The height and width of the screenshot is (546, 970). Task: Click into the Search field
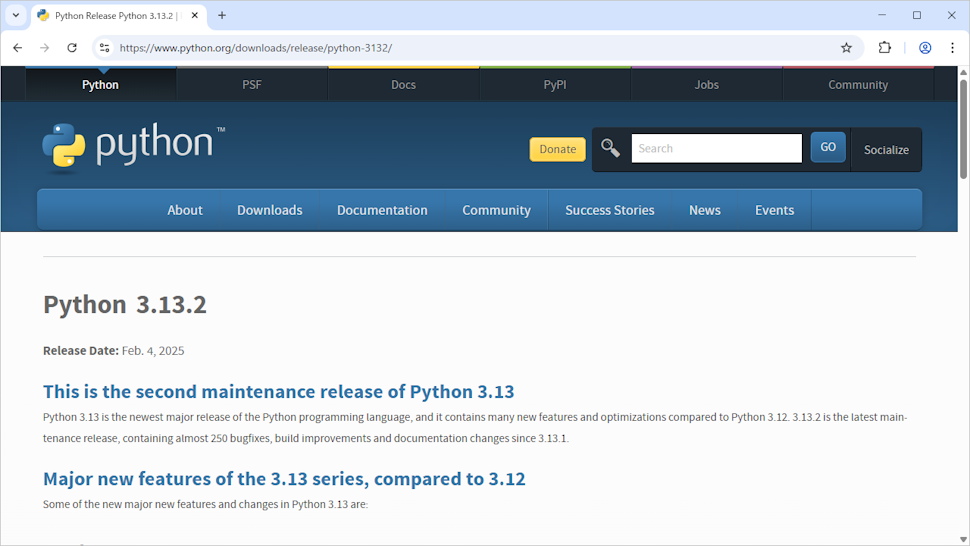[x=716, y=148]
